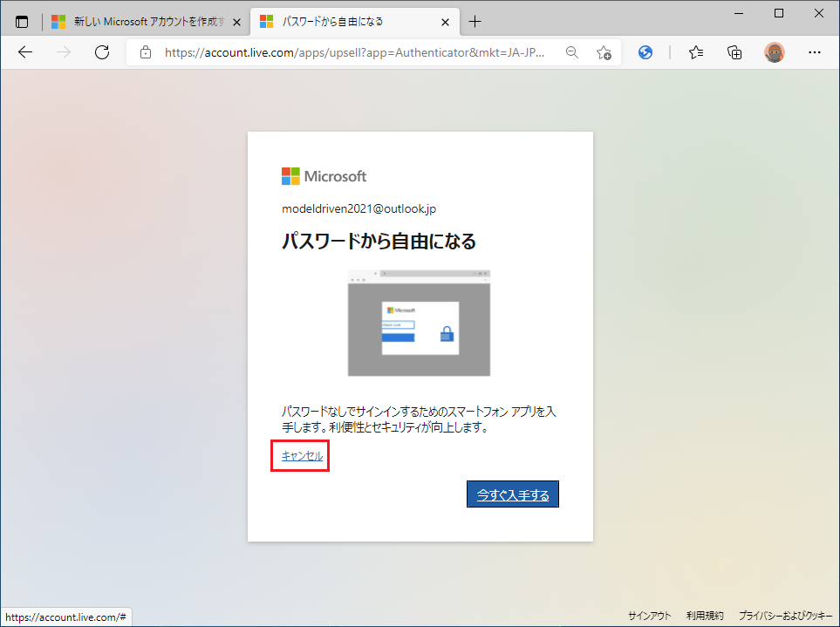Viewport: 840px width, 627px height.
Task: Open the user profile avatar
Action: pos(774,52)
